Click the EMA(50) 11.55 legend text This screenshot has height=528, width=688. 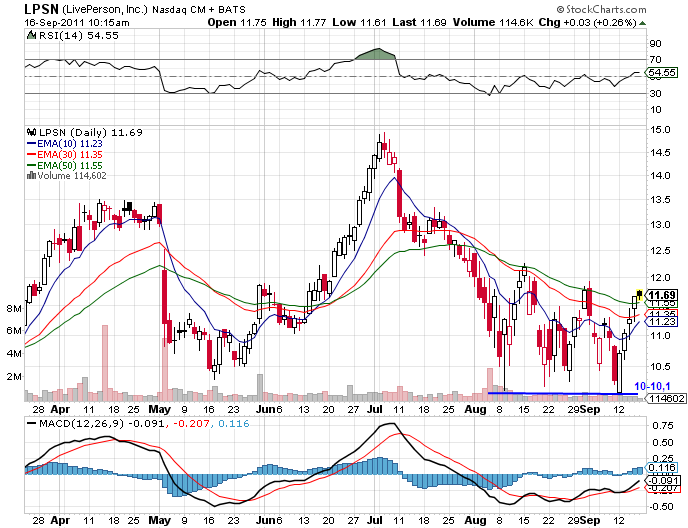coord(70,165)
